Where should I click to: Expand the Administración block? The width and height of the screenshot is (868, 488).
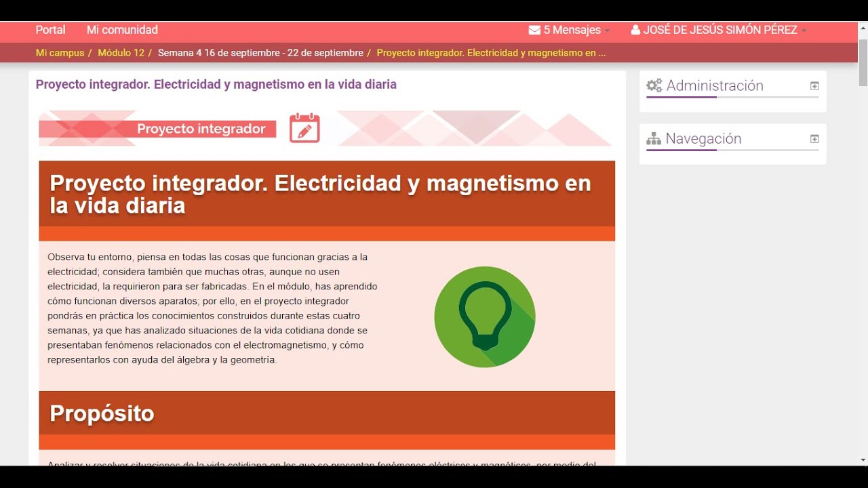coord(814,86)
